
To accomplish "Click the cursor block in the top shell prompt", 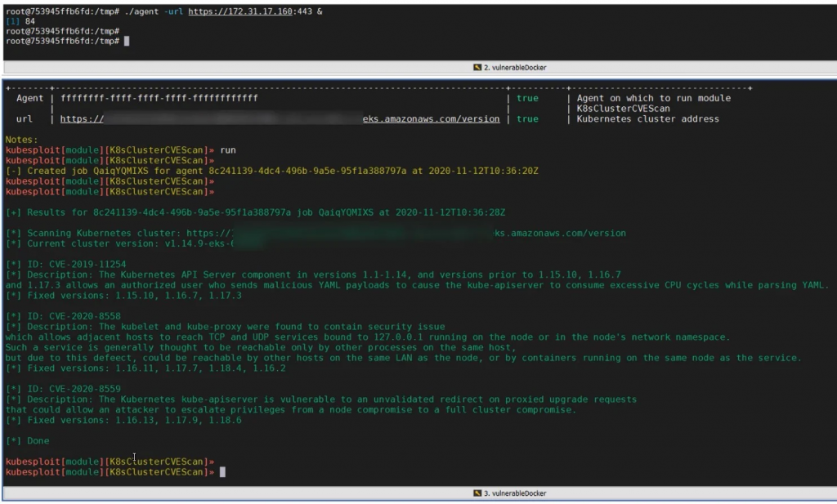I will pyautogui.click(x=127, y=41).
